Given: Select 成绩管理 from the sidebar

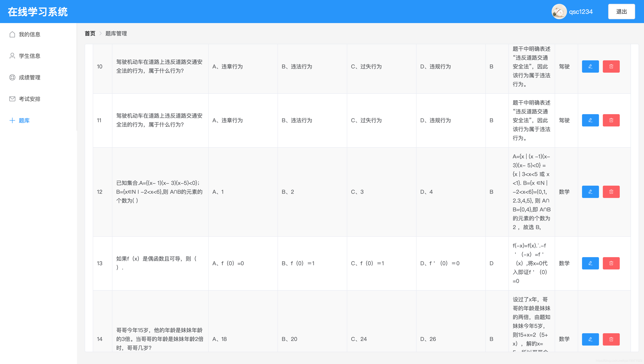Looking at the screenshot, I should pyautogui.click(x=29, y=77).
